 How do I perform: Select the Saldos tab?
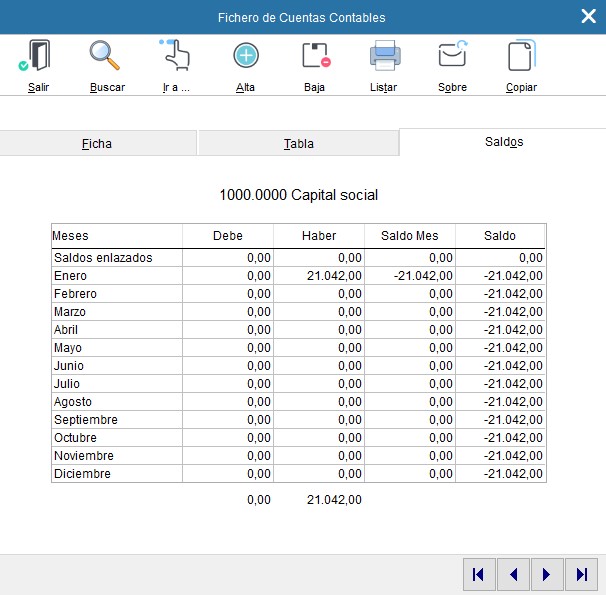pos(503,142)
